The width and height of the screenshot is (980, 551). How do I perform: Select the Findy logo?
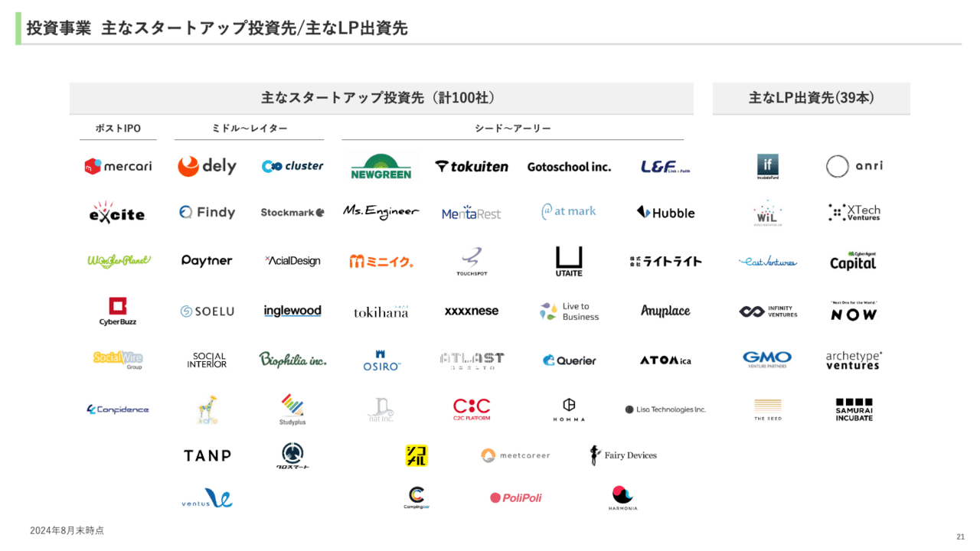[207, 212]
